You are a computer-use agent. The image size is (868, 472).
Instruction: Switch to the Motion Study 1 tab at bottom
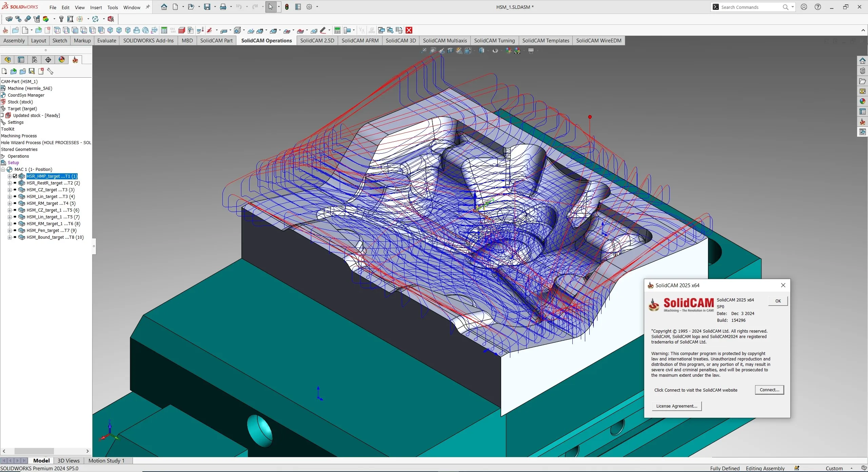(x=106, y=460)
